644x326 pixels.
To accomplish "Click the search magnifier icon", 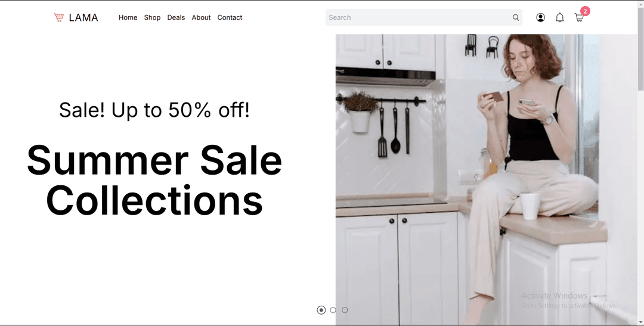I will point(515,17).
